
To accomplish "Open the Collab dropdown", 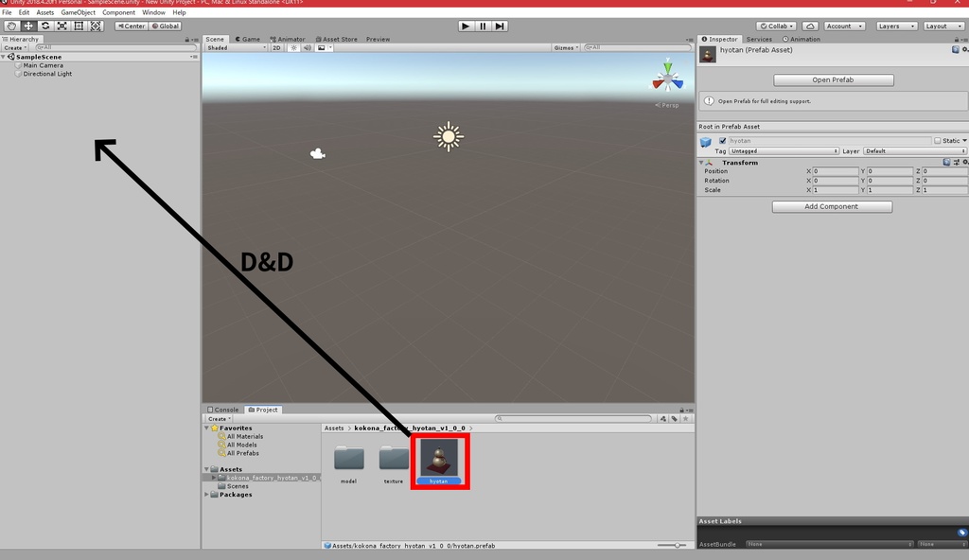I will click(776, 26).
